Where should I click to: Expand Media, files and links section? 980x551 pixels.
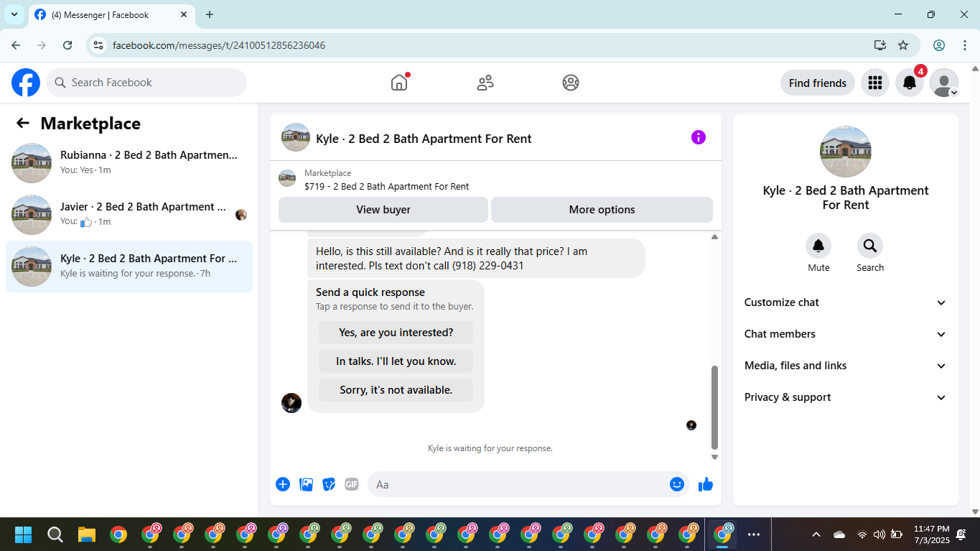tap(846, 366)
